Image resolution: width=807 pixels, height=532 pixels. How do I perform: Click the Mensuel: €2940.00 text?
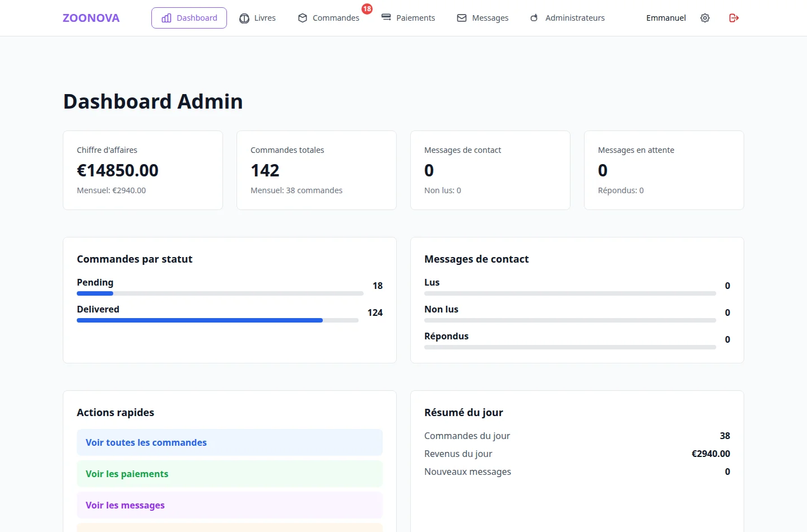(111, 190)
